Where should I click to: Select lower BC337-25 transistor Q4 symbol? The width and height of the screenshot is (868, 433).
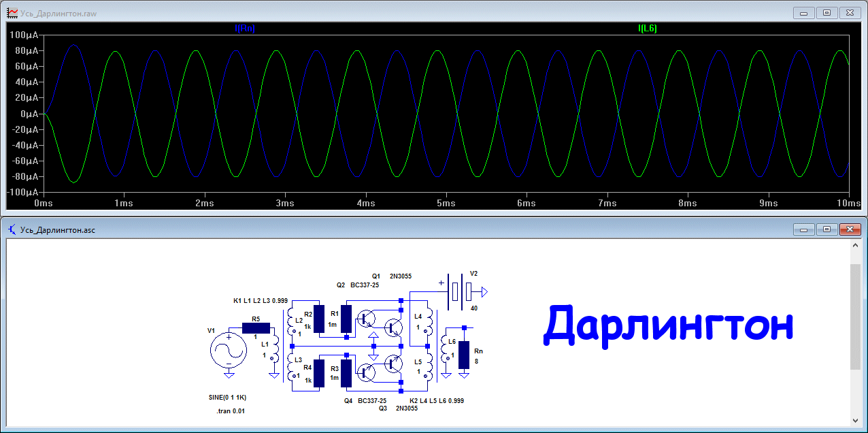[x=367, y=372]
